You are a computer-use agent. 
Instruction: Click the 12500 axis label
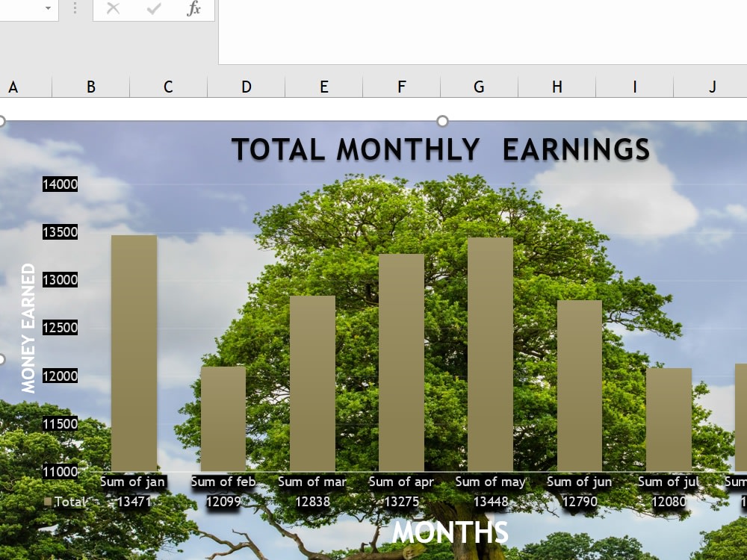coord(60,328)
